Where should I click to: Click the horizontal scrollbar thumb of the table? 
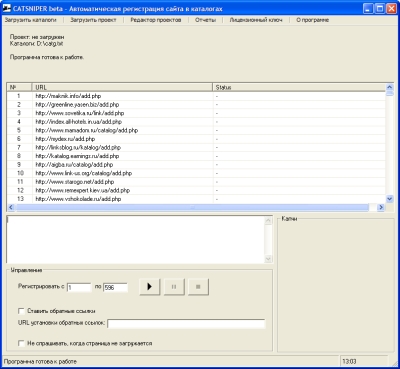point(192,207)
